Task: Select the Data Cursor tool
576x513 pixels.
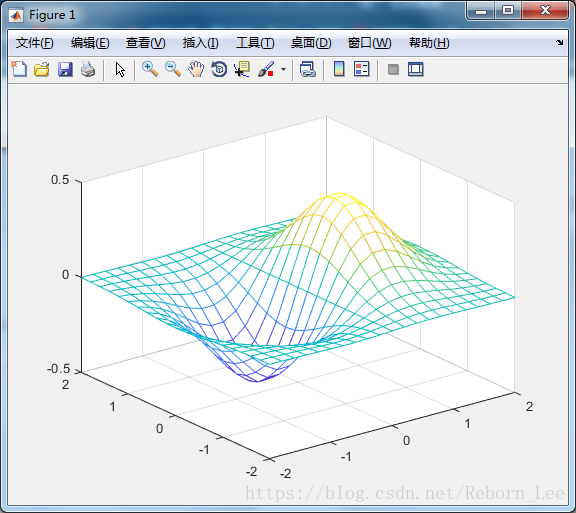Action: [242, 69]
